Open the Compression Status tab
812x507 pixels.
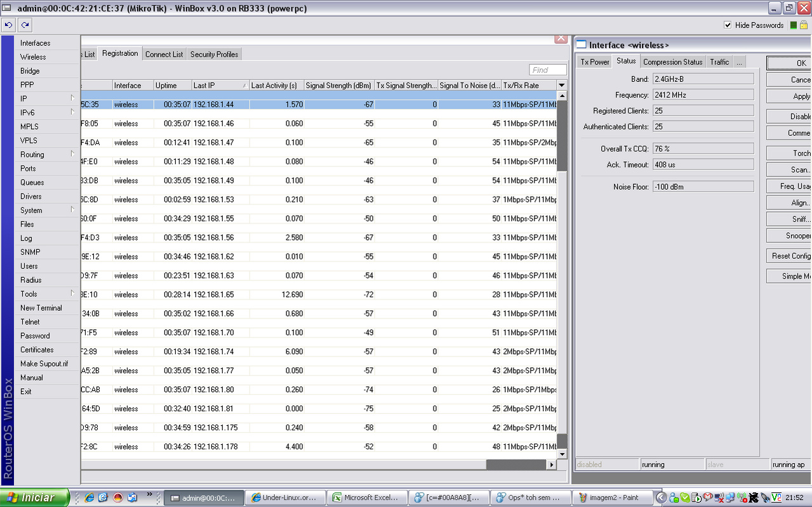[672, 62]
